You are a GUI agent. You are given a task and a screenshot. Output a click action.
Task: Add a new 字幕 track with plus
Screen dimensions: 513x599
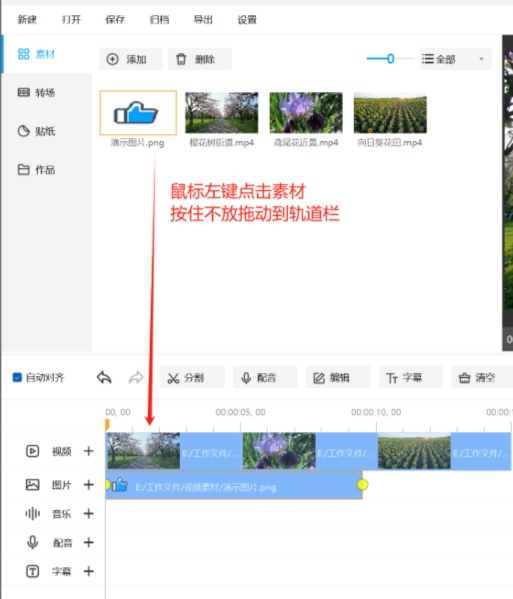pyautogui.click(x=89, y=571)
